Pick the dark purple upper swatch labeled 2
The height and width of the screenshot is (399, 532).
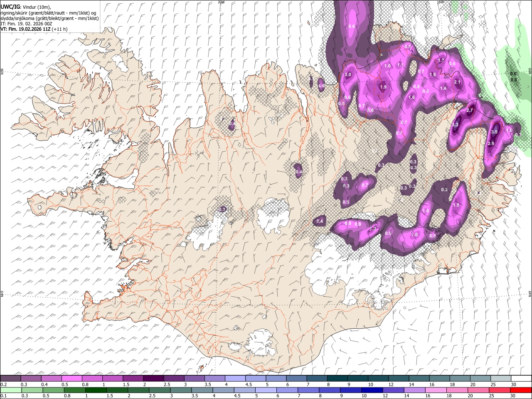[x=153, y=379]
